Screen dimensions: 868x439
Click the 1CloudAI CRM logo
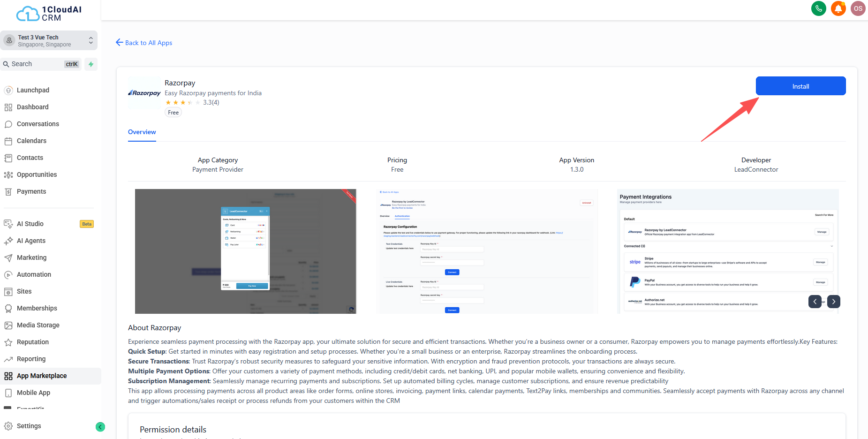[49, 14]
